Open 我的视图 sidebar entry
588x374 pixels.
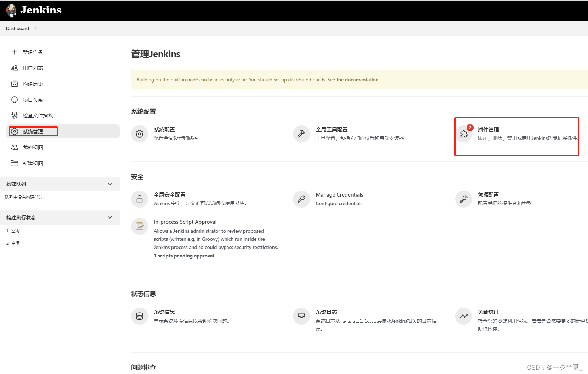coord(33,147)
